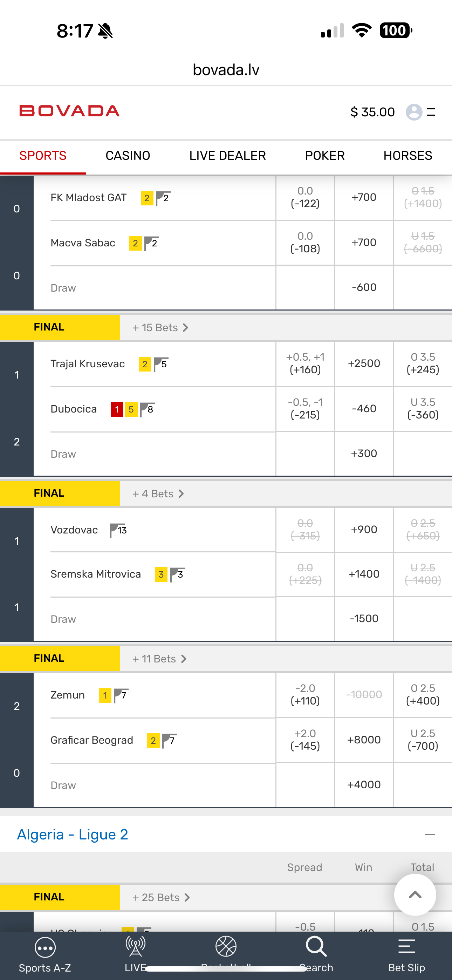Tap the $ 35.00 account balance

tap(372, 112)
